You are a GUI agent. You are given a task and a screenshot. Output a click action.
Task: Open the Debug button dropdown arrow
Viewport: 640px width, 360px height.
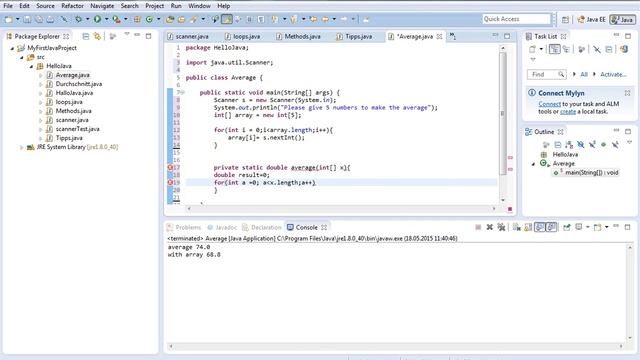click(87, 19)
